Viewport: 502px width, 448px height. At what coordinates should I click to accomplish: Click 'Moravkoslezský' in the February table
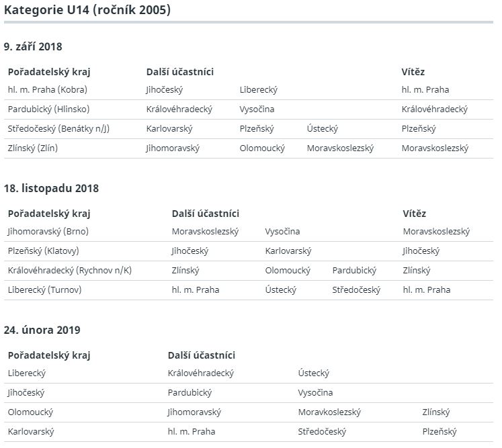coord(329,412)
